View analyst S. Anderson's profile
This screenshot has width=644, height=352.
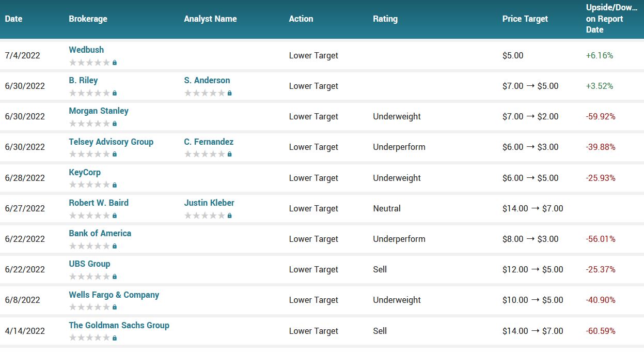coord(207,80)
